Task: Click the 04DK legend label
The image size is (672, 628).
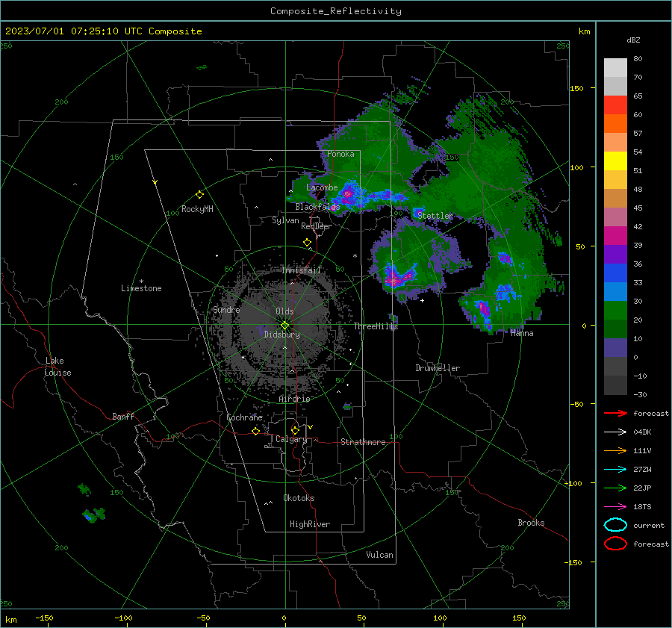Action: click(642, 432)
